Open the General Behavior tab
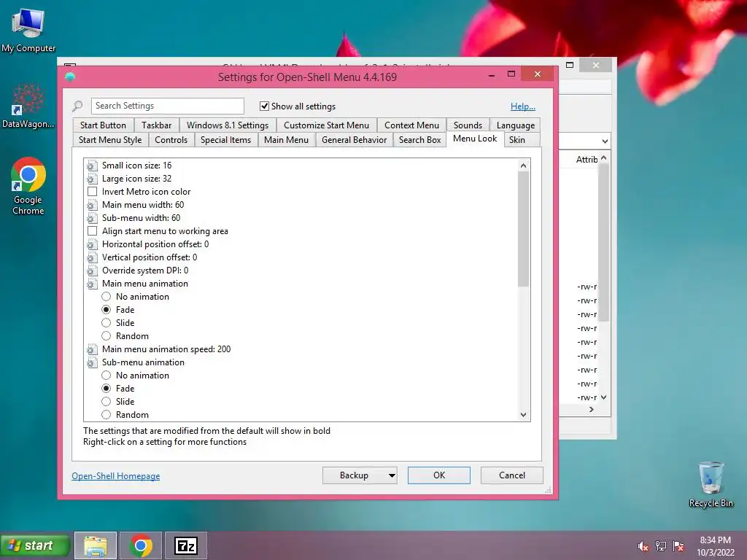747x560 pixels. tap(354, 140)
